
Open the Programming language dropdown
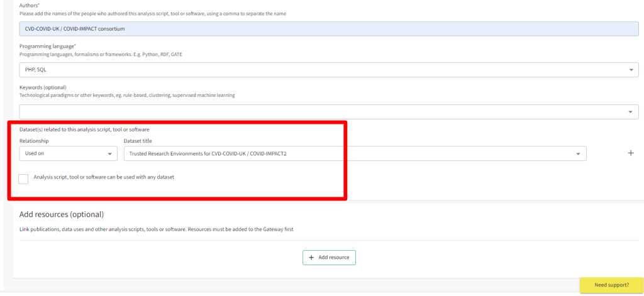(x=328, y=70)
